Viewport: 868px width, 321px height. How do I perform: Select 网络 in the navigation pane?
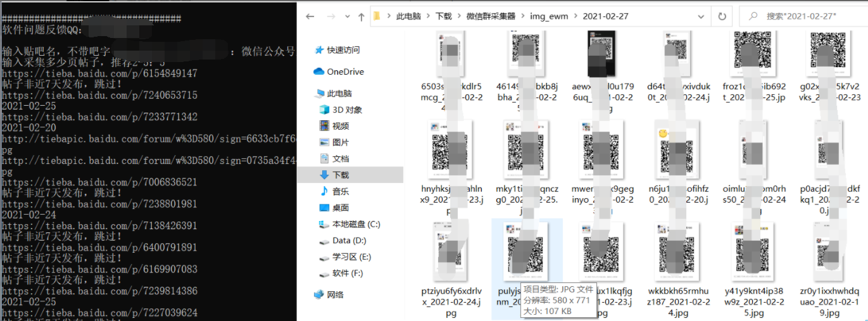336,294
